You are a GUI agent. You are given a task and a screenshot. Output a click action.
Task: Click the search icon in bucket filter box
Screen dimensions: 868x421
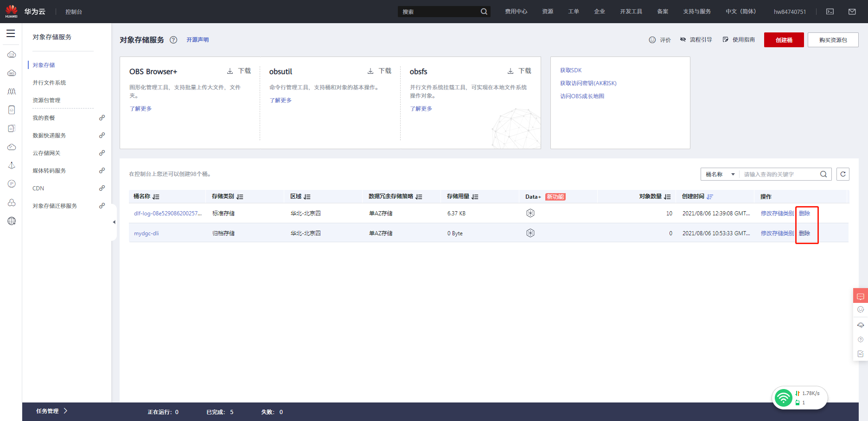(x=823, y=174)
